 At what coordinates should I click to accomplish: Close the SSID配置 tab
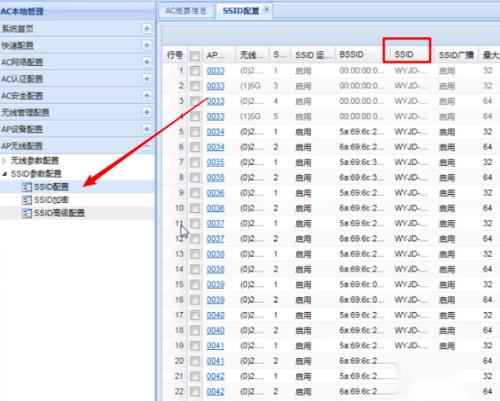(266, 9)
